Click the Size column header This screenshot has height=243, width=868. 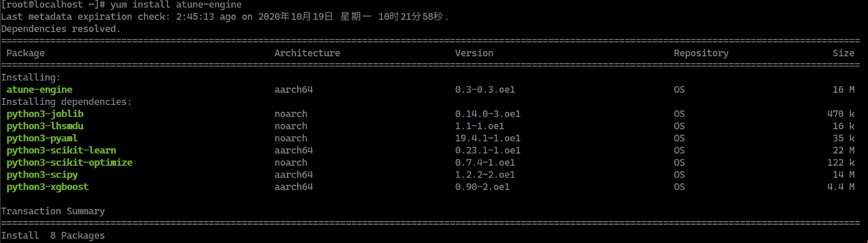coord(843,53)
